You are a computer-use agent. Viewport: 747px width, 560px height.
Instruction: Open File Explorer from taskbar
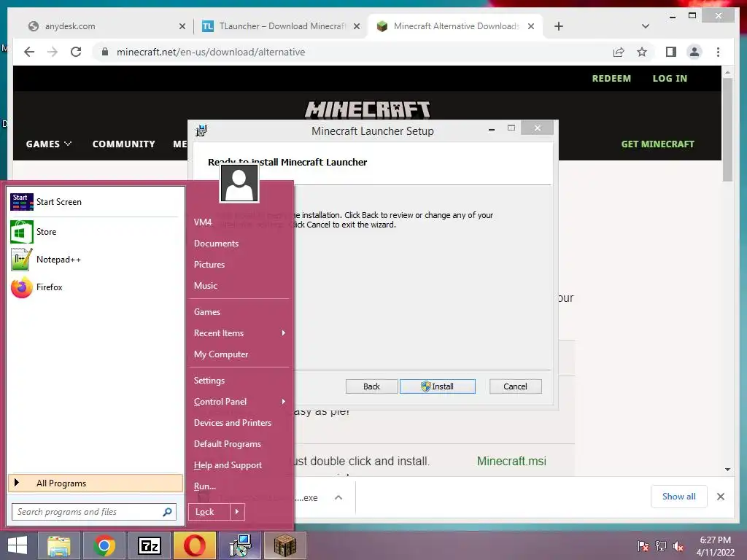coord(58,545)
